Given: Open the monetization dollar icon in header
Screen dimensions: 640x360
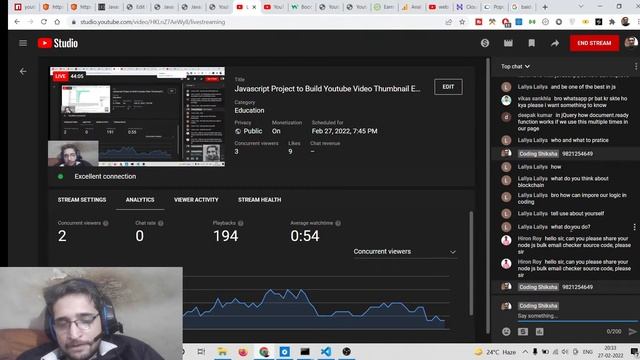Looking at the screenshot, I should coord(484,43).
